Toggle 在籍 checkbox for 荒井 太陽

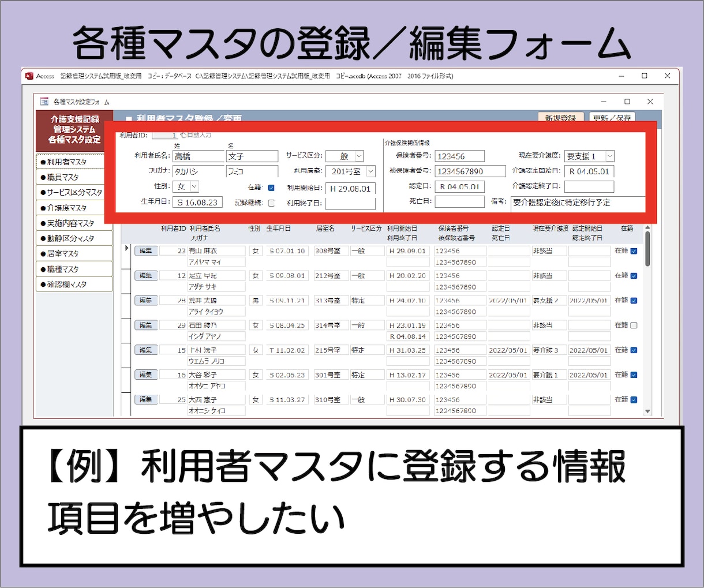click(x=634, y=301)
